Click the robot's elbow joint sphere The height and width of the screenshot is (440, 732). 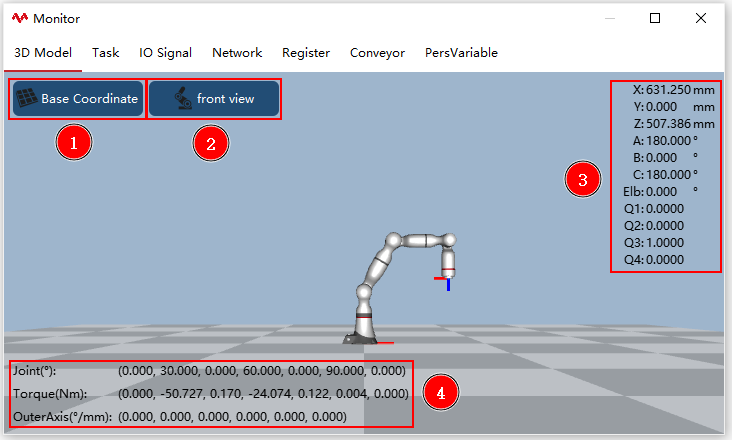393,240
